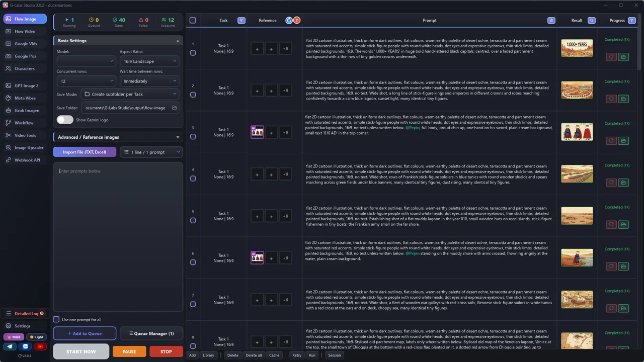Open the Concurrent rows dropdown
Image resolution: width=644 pixels, height=362 pixels.
pyautogui.click(x=86, y=81)
